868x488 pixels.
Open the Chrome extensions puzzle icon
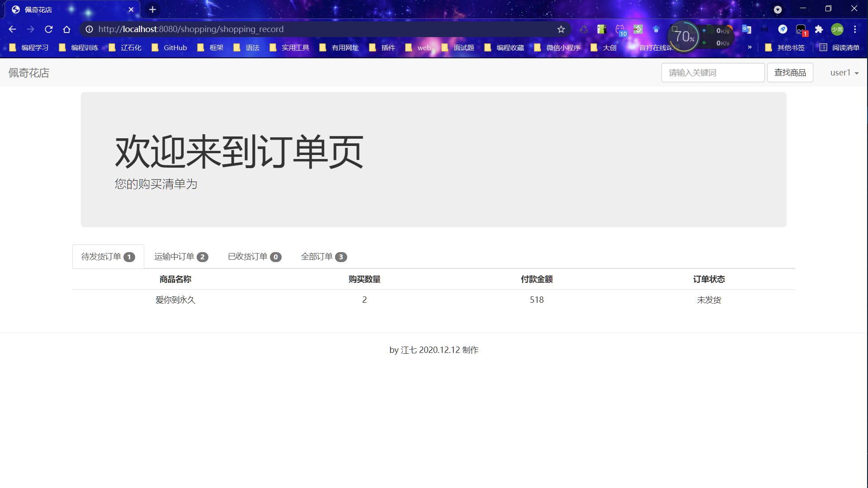point(819,29)
